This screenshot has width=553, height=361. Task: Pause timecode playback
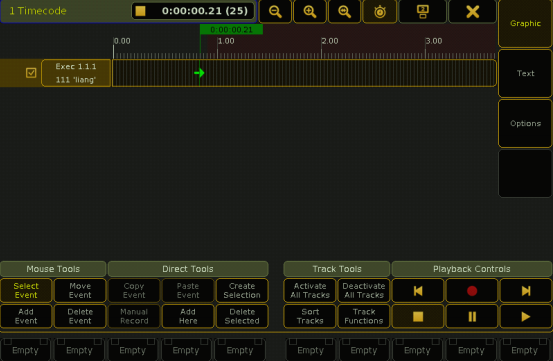click(x=472, y=317)
